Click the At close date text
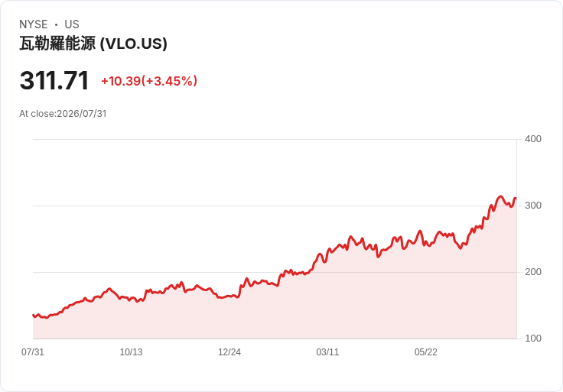Image resolution: width=563 pixels, height=392 pixels. (63, 114)
